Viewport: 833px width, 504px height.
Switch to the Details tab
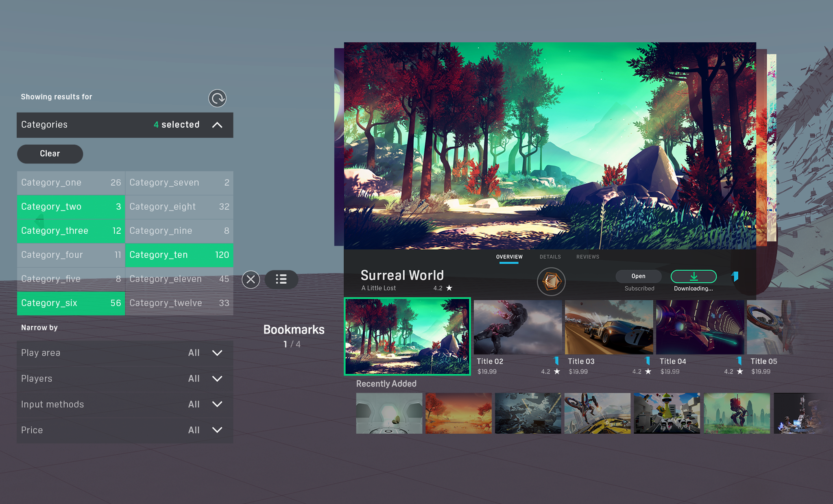(550, 257)
